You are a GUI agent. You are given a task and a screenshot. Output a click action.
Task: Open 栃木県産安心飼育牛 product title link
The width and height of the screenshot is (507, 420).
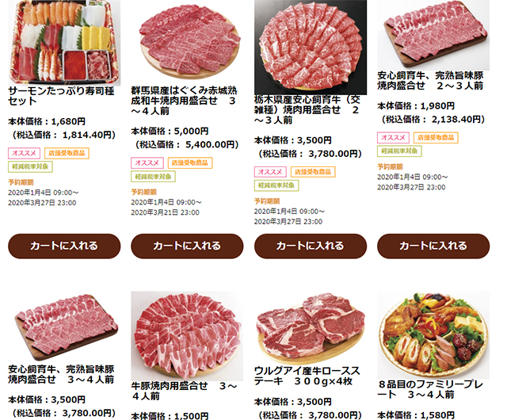[x=307, y=109]
